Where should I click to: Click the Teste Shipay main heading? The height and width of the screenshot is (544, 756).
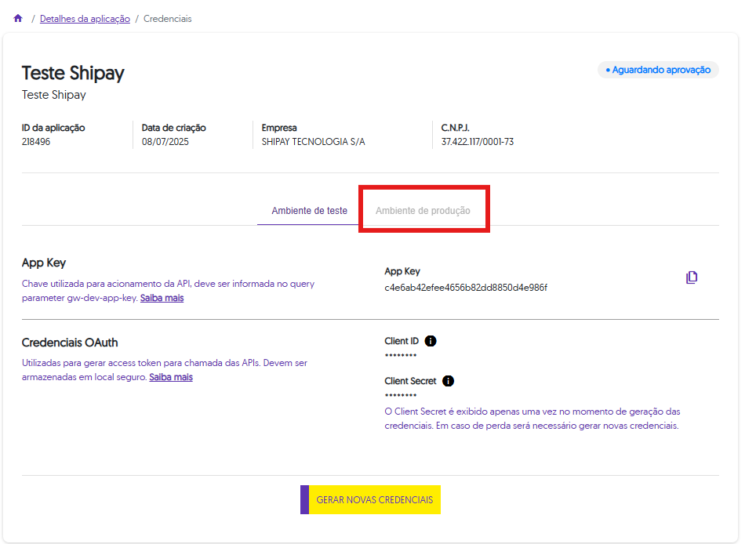pos(73,73)
